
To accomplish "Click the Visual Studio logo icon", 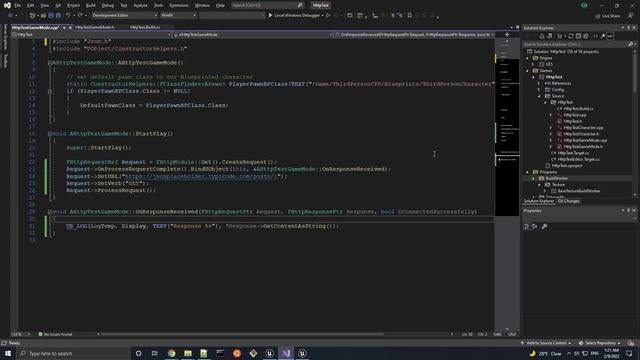I will coord(7,5).
